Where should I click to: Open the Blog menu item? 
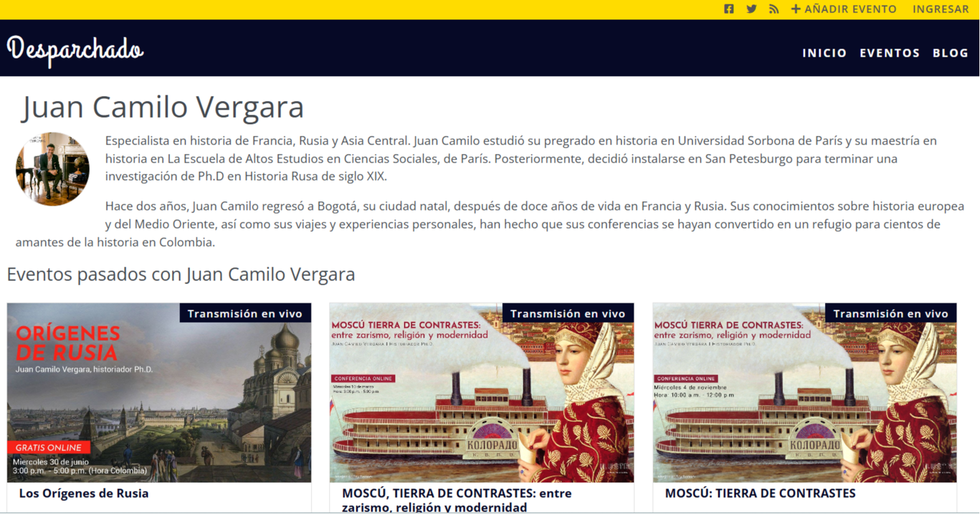(x=951, y=53)
